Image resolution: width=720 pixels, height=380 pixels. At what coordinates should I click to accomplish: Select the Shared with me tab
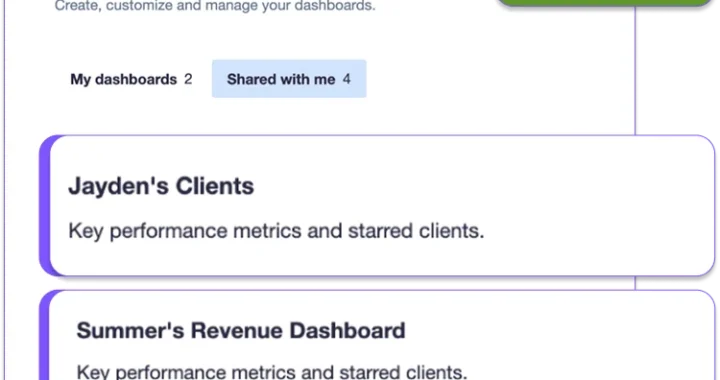pyautogui.click(x=289, y=79)
